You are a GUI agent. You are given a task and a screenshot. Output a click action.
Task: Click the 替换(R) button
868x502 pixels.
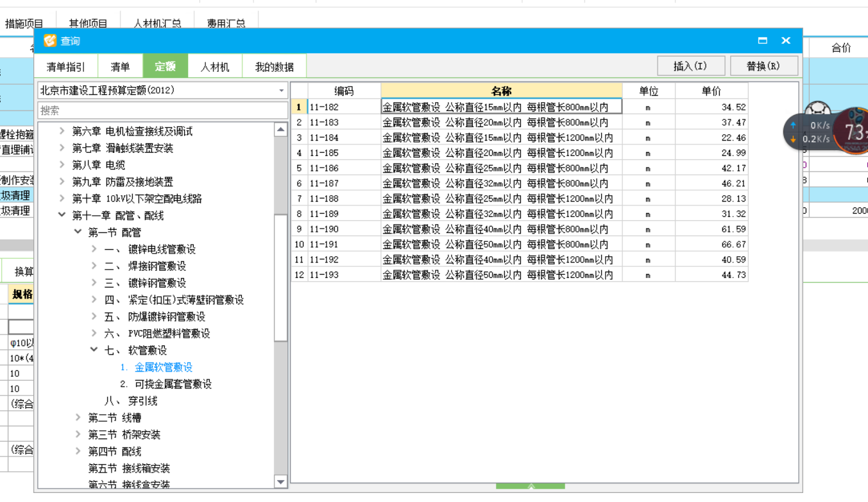point(763,66)
